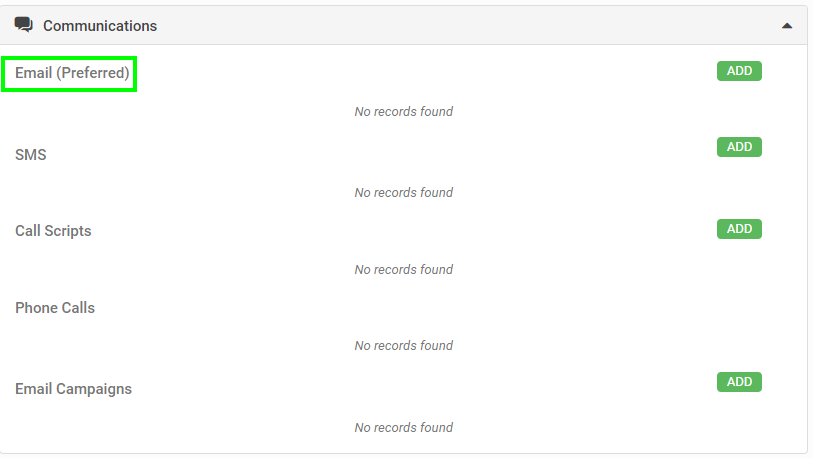
Task: Click 'No records found' under Call Scripts
Action: [x=403, y=269]
